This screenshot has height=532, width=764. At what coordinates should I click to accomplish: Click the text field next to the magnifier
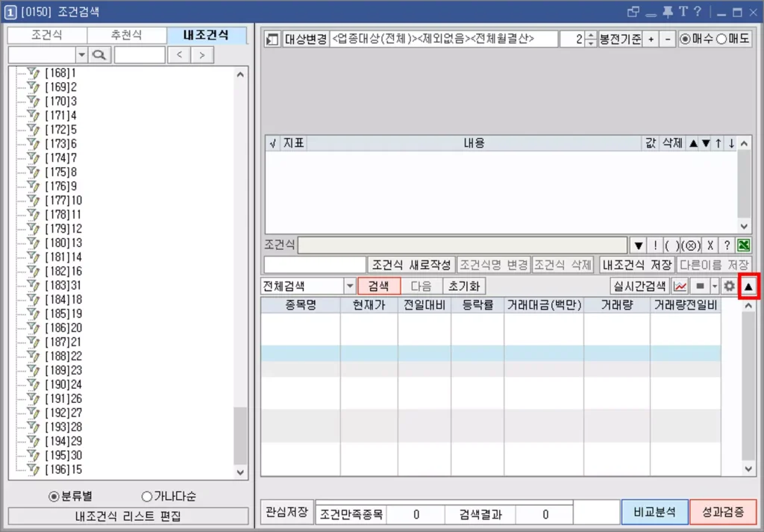coord(140,55)
